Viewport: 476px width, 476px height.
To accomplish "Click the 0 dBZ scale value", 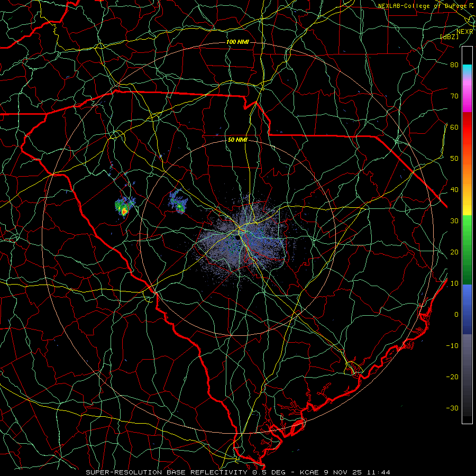I will point(456,315).
